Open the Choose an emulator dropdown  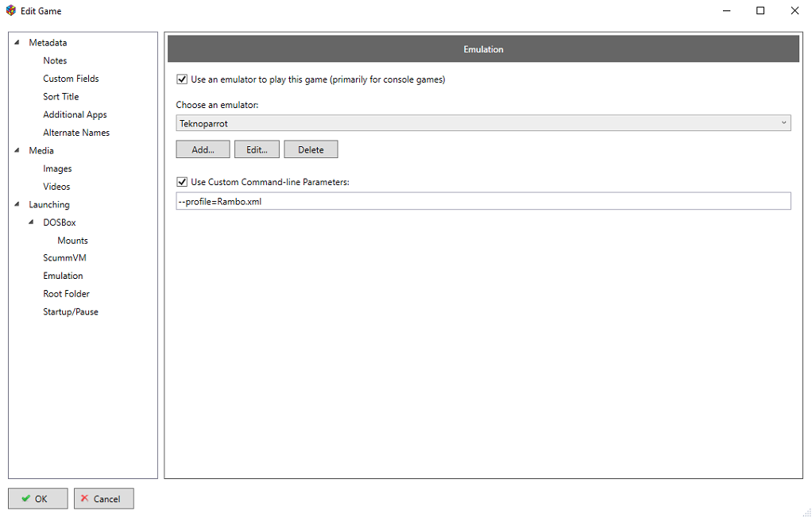point(483,123)
